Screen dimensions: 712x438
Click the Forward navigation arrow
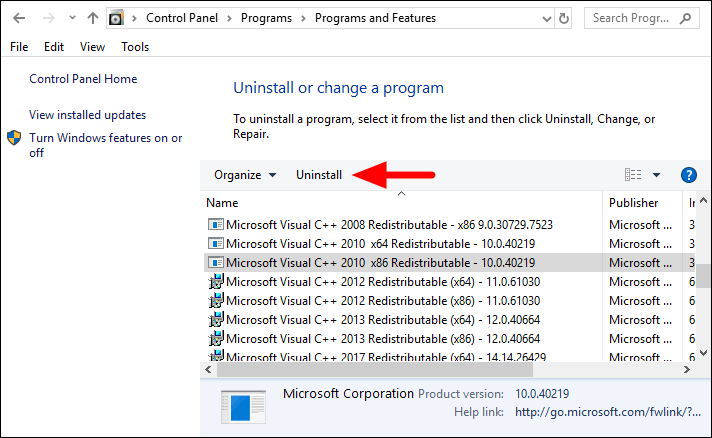coord(48,18)
